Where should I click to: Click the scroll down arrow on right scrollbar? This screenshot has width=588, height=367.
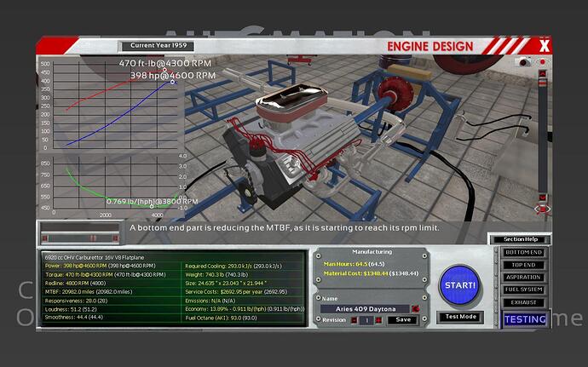point(540,196)
